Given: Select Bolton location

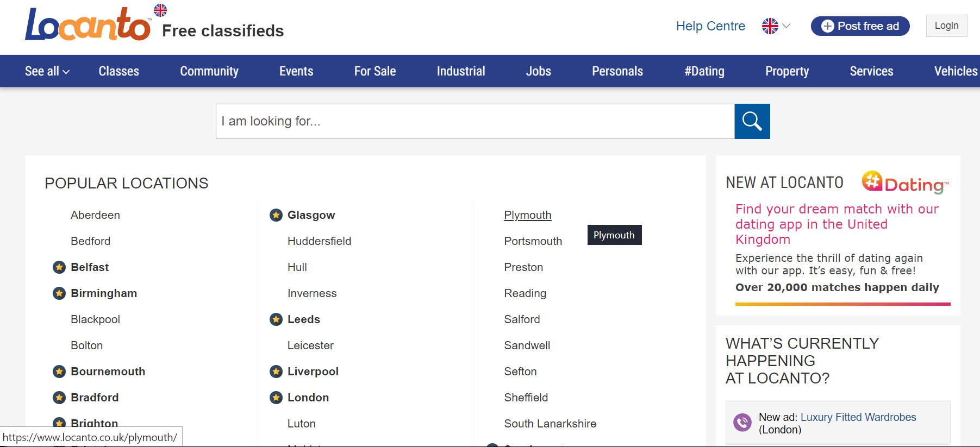Looking at the screenshot, I should (86, 345).
